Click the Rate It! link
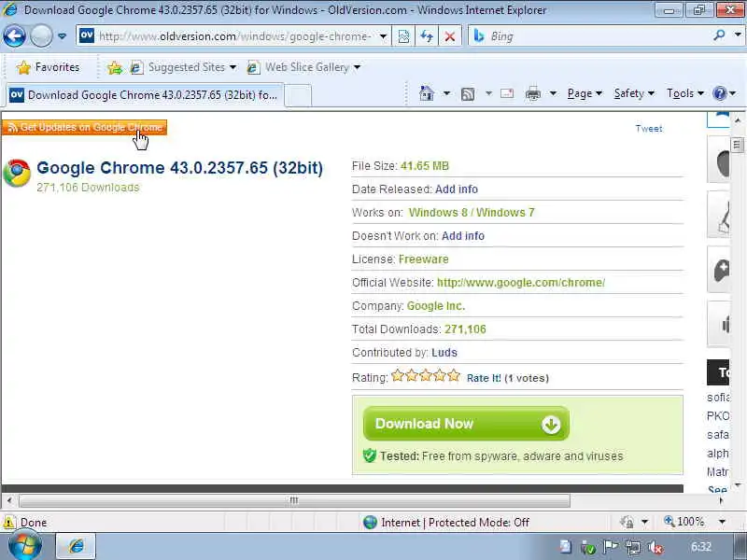 pyautogui.click(x=484, y=378)
